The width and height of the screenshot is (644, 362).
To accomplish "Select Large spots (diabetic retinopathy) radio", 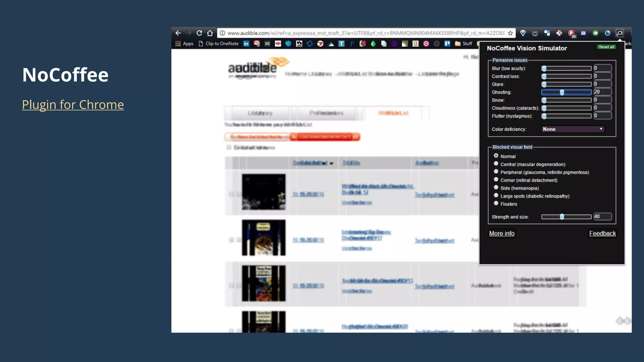I will click(x=496, y=195).
